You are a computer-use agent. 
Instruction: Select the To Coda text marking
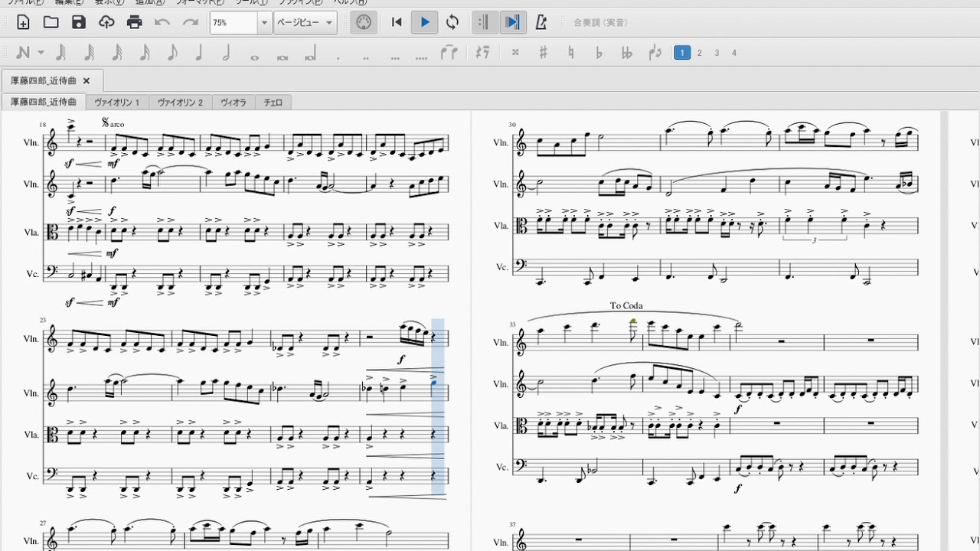[x=626, y=306]
